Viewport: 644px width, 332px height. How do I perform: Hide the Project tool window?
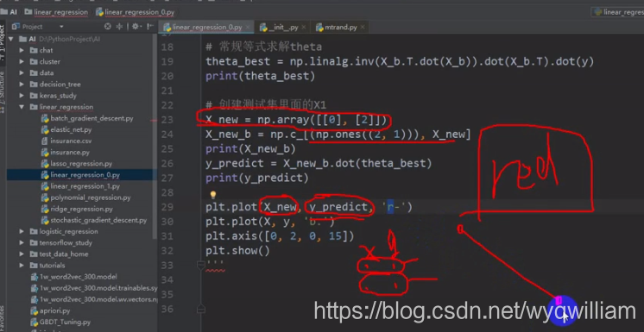(149, 27)
